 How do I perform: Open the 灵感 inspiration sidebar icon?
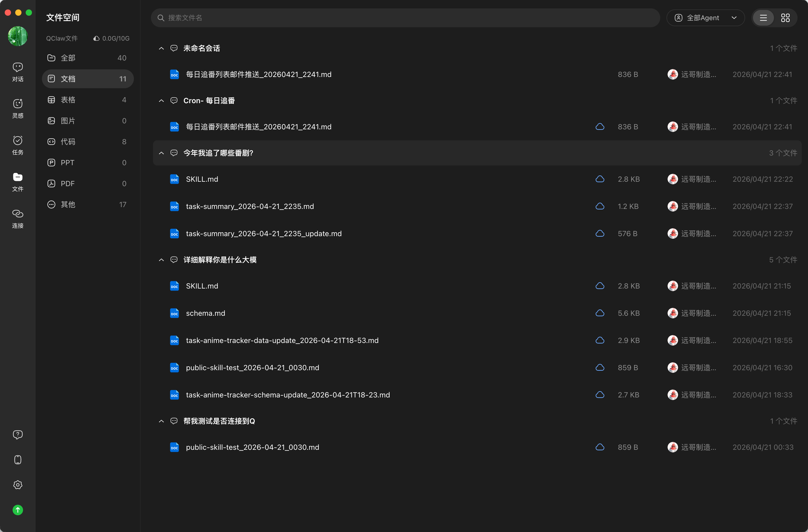pyautogui.click(x=18, y=108)
